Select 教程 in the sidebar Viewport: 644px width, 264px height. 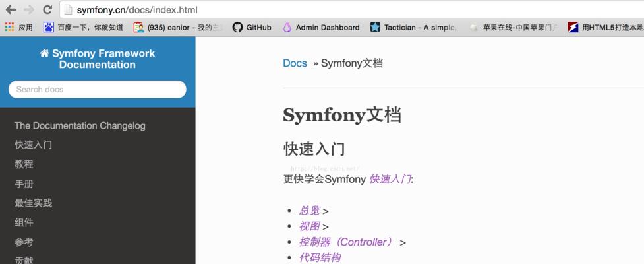[x=24, y=164]
